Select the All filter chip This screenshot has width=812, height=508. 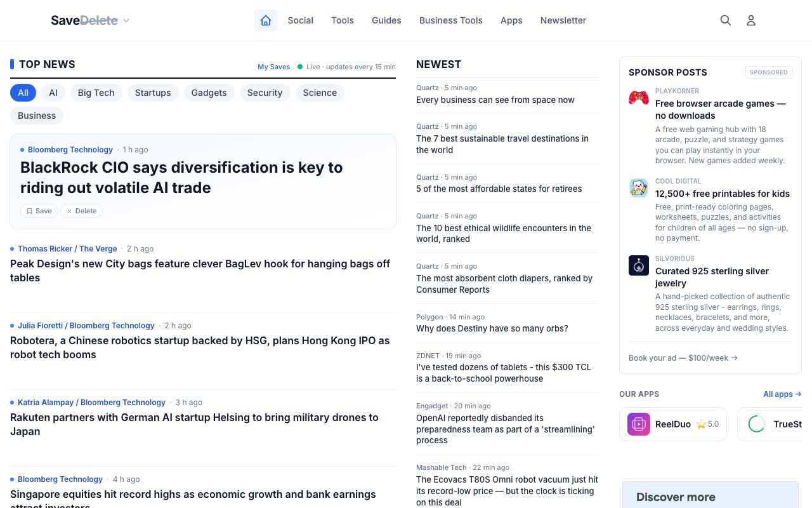pos(23,93)
